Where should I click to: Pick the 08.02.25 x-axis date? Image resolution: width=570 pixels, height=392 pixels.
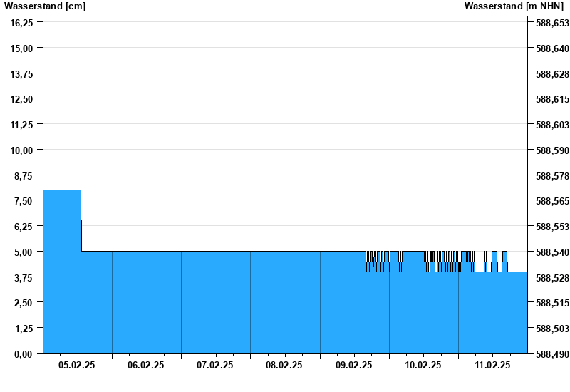click(284, 365)
